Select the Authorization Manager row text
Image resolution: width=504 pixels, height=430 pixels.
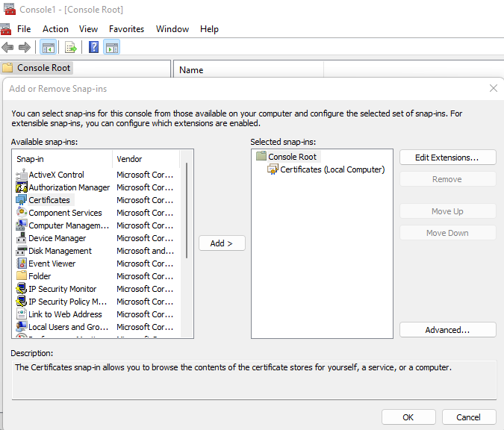coord(69,187)
